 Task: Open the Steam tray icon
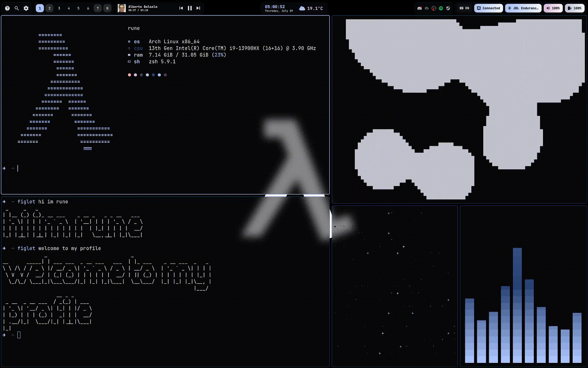pos(448,8)
